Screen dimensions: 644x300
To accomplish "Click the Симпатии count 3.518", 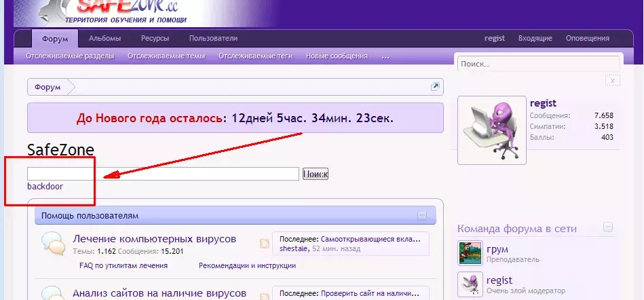I will [x=603, y=126].
